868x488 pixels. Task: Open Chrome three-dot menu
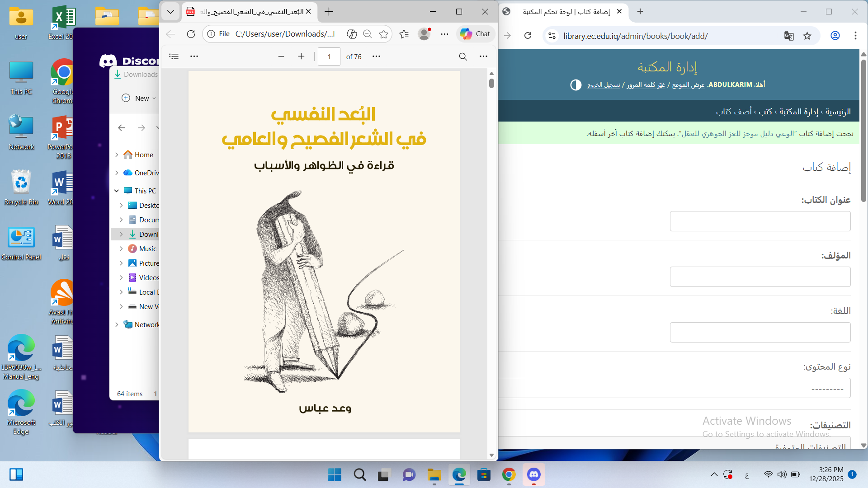855,36
